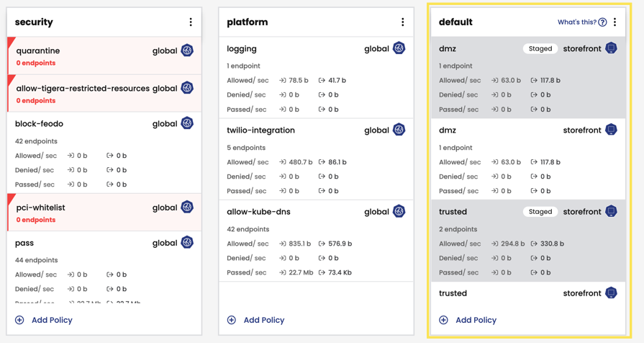Open the security tier kebab menu
Screen dimensions: 644x343
191,22
